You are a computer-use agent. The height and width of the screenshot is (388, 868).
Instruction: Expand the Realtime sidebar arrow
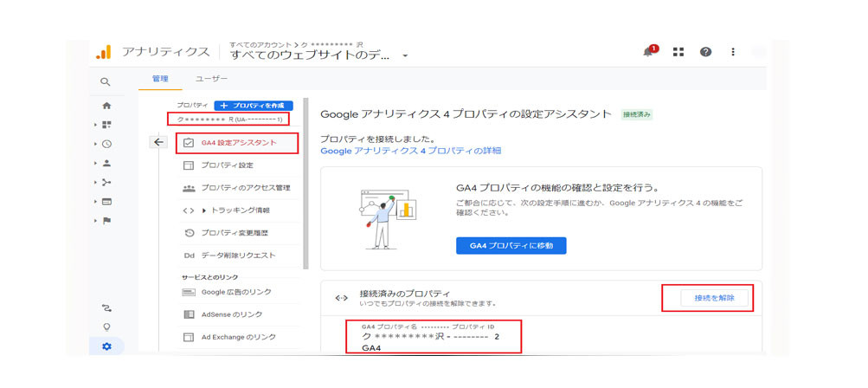pos(96,144)
